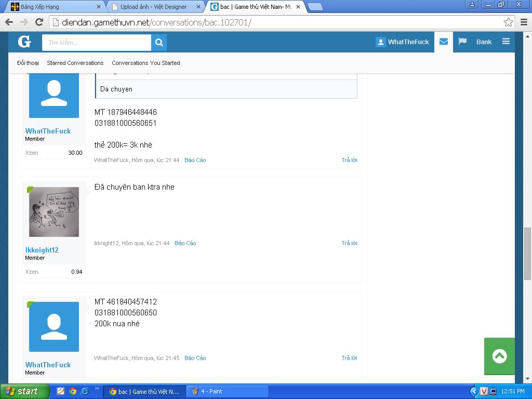
Task: Click the forum G logo
Action: point(24,42)
